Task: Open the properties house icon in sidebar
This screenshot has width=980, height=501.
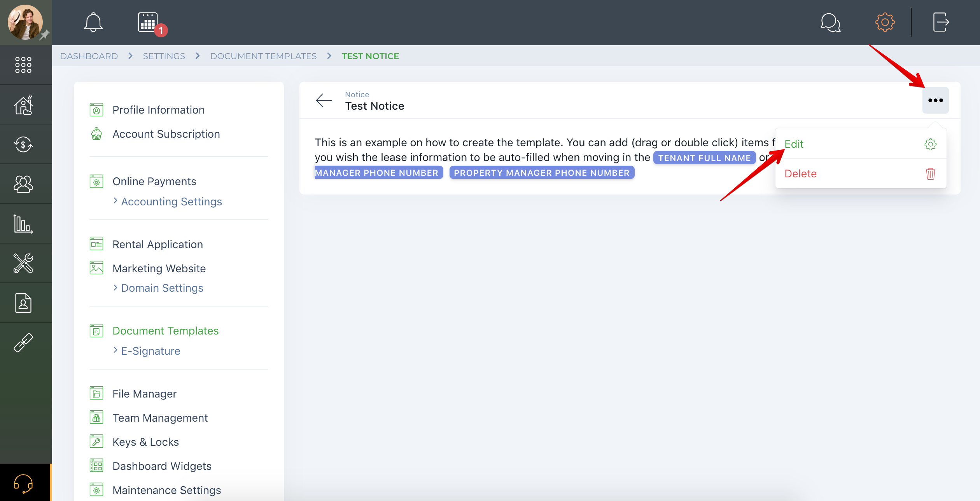Action: coord(23,105)
